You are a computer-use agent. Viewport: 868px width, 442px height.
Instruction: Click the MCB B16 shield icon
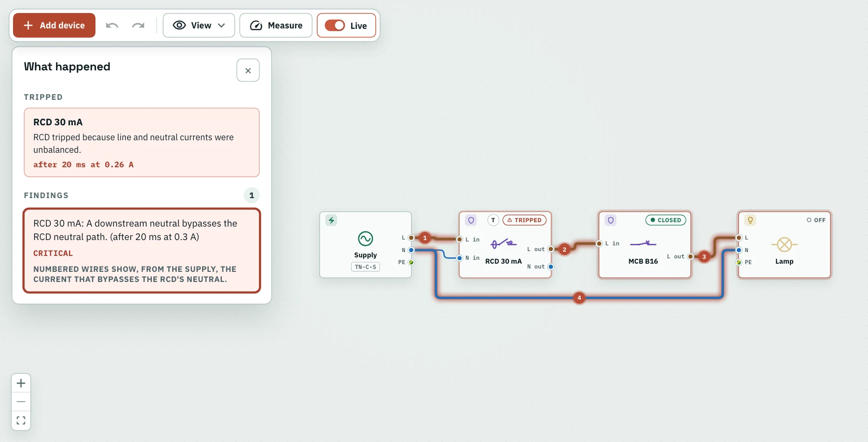610,220
